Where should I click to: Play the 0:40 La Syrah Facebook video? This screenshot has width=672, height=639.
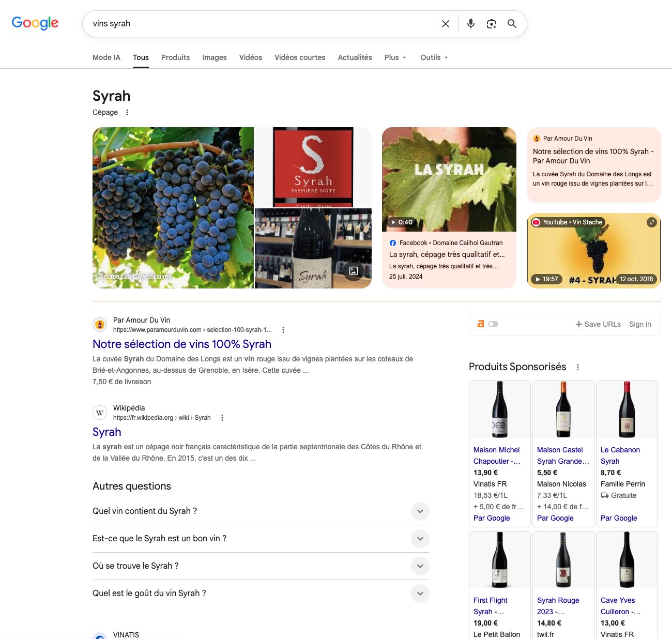tap(402, 222)
